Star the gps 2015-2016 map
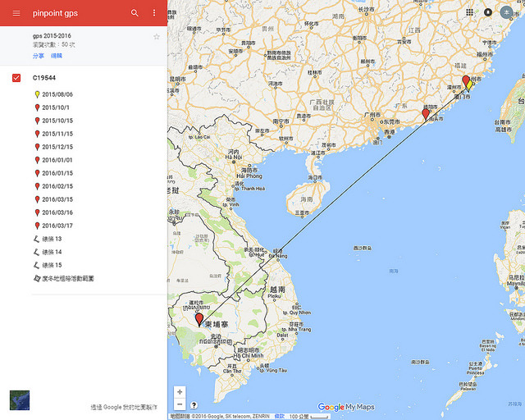This screenshot has height=420, width=525. pos(157,37)
